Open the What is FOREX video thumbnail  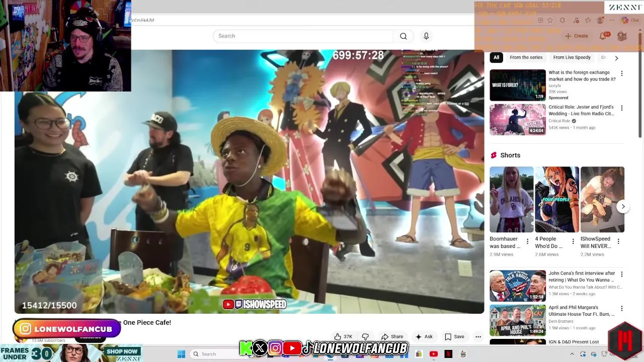coord(518,85)
